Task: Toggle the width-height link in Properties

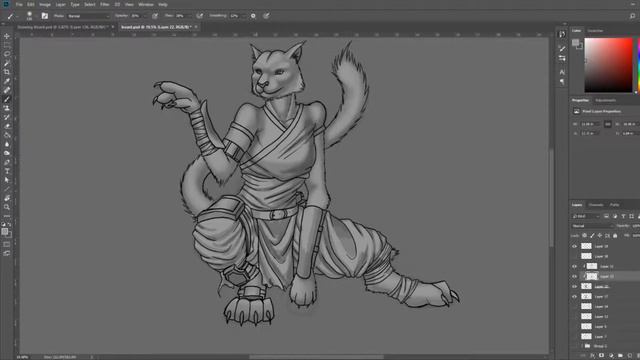Action: pyautogui.click(x=607, y=124)
